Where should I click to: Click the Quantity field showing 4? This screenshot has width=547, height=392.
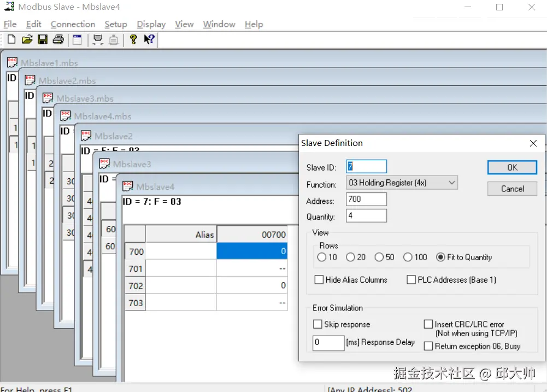[x=366, y=216]
